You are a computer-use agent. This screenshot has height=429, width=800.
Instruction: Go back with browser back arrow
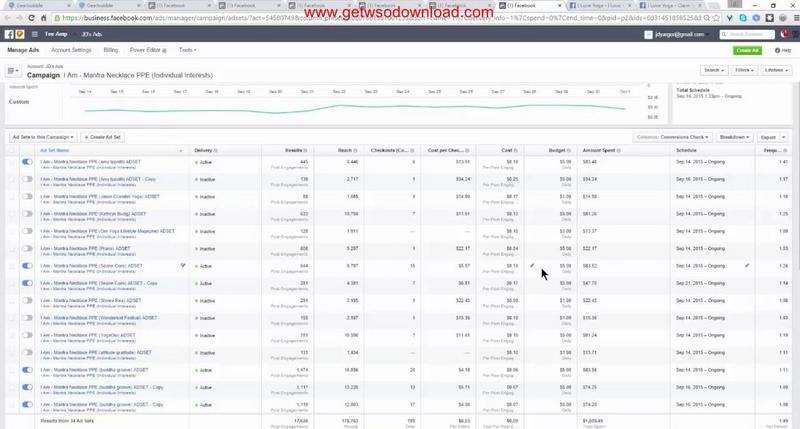8,18
